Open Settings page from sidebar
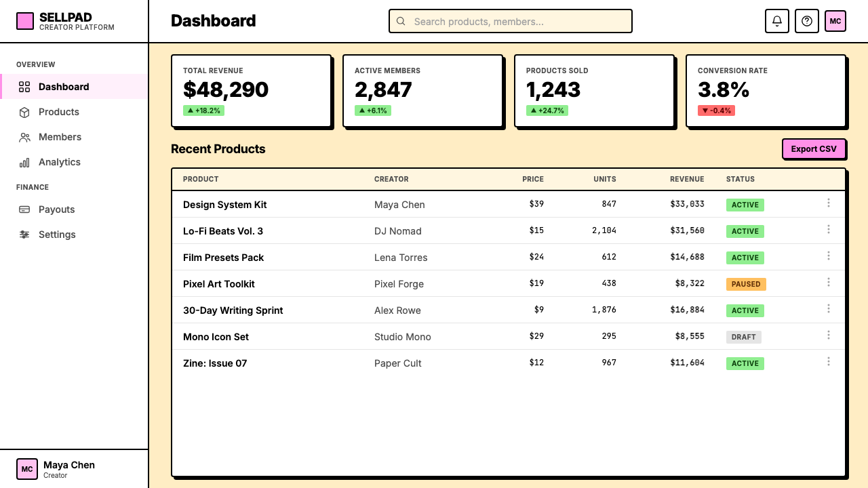 74,235
